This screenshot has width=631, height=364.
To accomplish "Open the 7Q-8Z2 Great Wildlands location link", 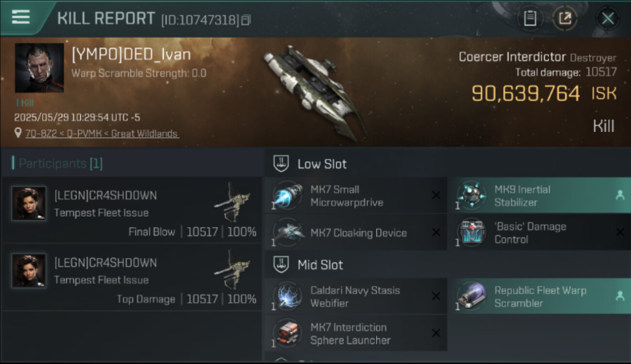I will click(102, 133).
